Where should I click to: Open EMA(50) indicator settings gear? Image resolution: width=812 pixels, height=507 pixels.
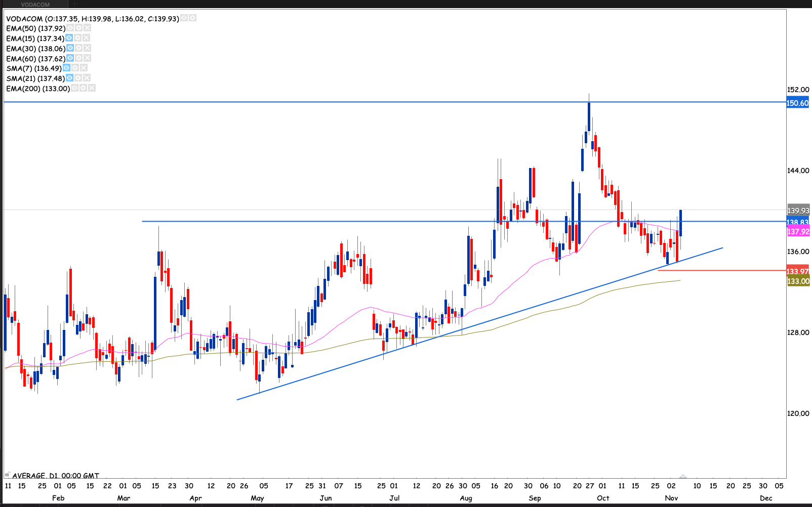coord(79,28)
